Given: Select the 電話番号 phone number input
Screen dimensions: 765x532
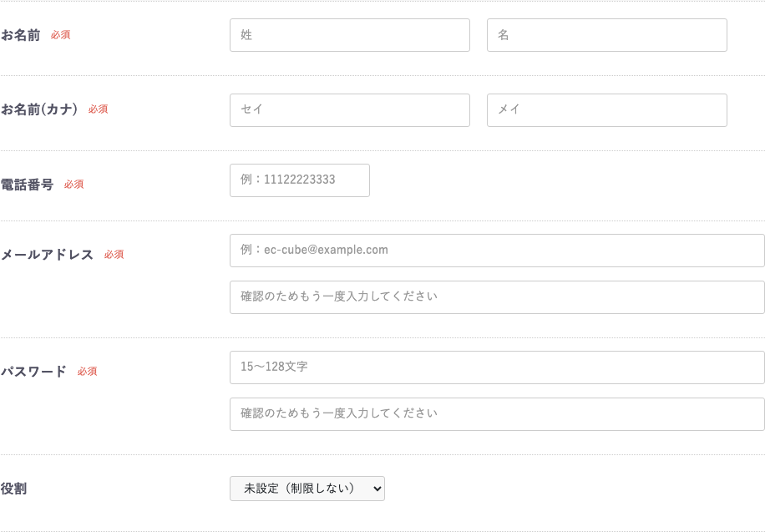Looking at the screenshot, I should click(300, 180).
